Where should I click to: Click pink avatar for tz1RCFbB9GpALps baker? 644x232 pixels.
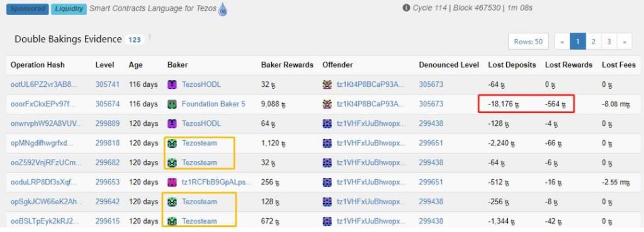(x=172, y=182)
